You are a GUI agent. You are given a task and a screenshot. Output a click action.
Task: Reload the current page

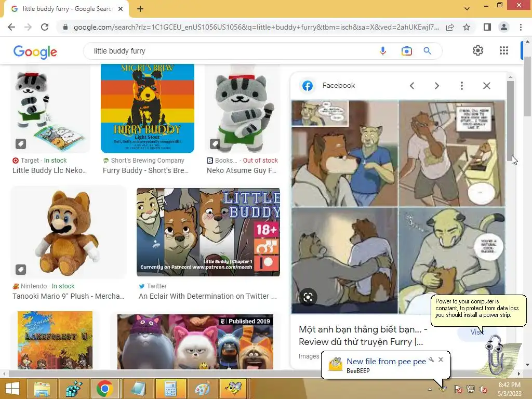pos(45,27)
